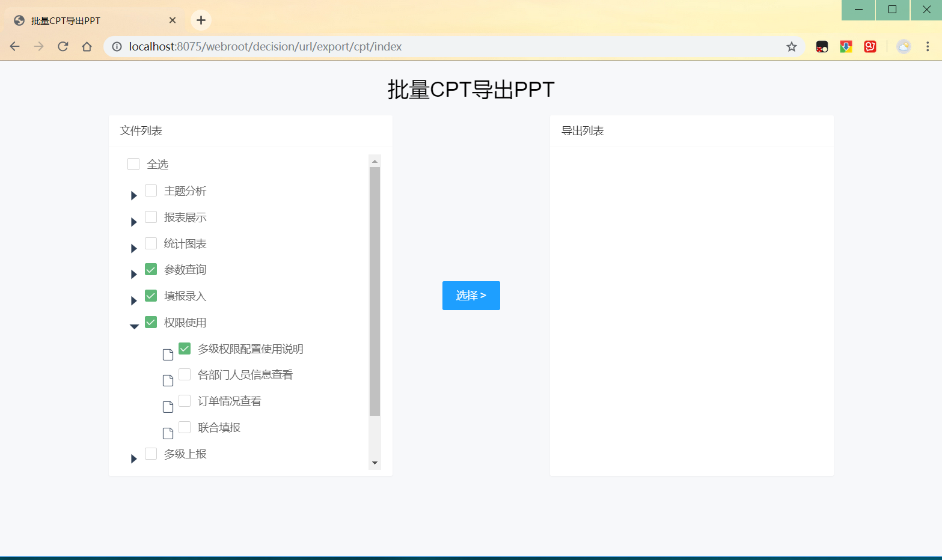Image resolution: width=942 pixels, height=560 pixels.
Task: Close the 批量CPT导出PPT tab
Action: coord(173,20)
